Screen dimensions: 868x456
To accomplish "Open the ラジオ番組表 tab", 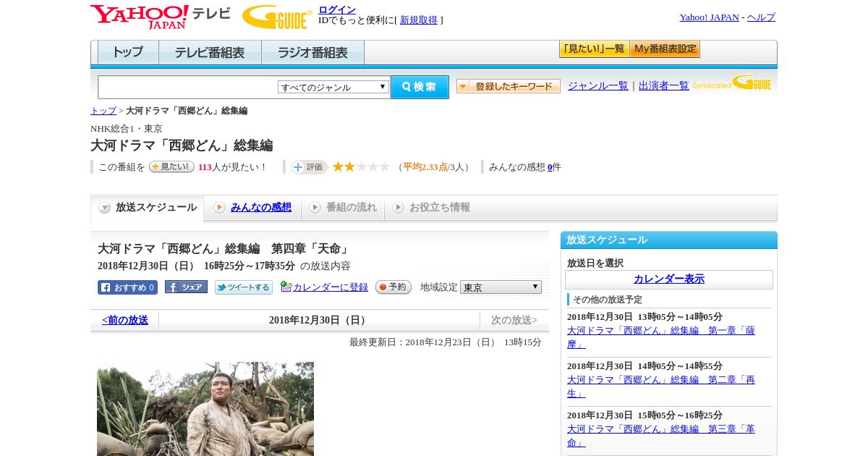I will (312, 53).
